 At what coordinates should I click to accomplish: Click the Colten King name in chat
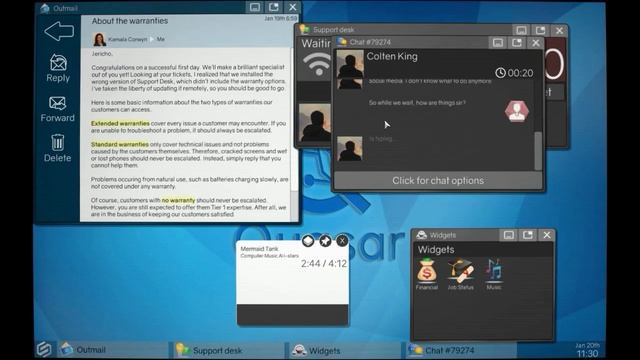pyautogui.click(x=392, y=56)
